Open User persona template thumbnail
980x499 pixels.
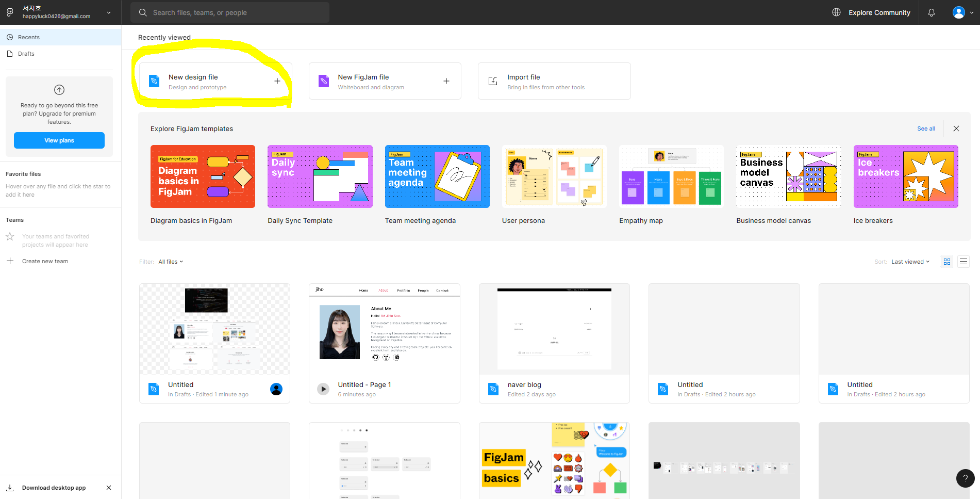tap(554, 176)
